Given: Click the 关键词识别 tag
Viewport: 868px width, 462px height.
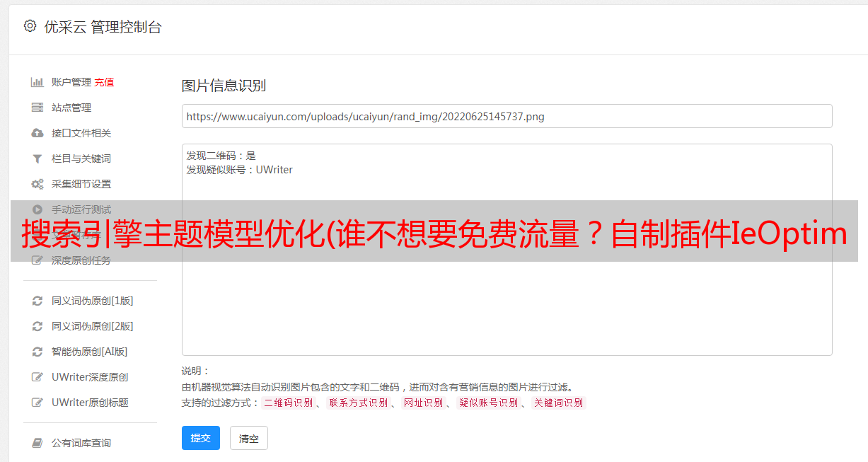Looking at the screenshot, I should pos(559,403).
